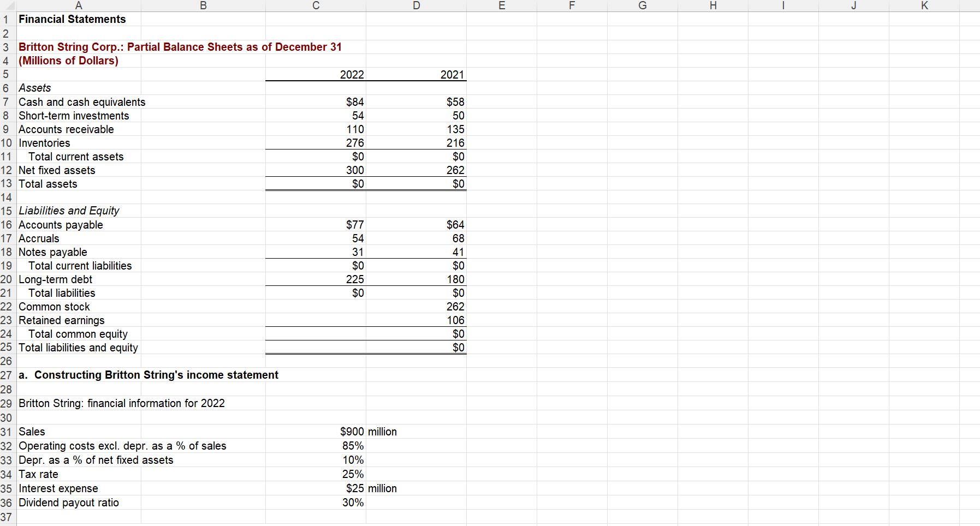Image resolution: width=980 pixels, height=526 pixels.
Task: Select row 14 header
Action: point(7,197)
